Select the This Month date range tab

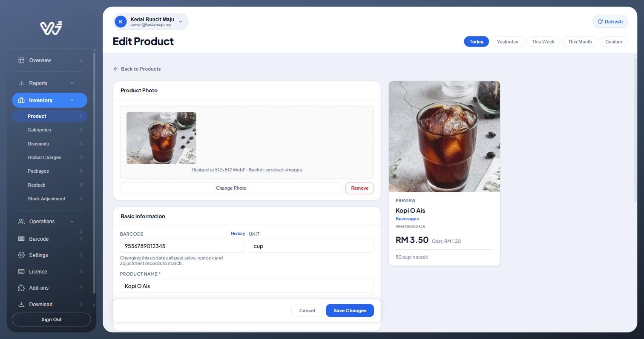pos(580,42)
